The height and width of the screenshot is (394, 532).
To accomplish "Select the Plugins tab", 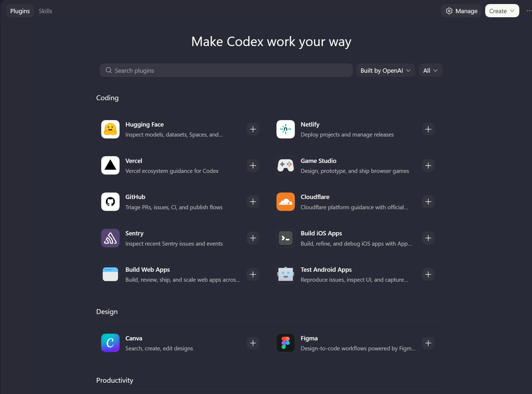I will point(20,11).
